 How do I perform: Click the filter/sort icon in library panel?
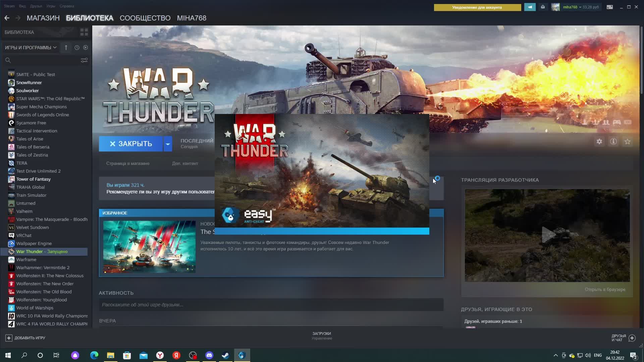[x=84, y=60]
